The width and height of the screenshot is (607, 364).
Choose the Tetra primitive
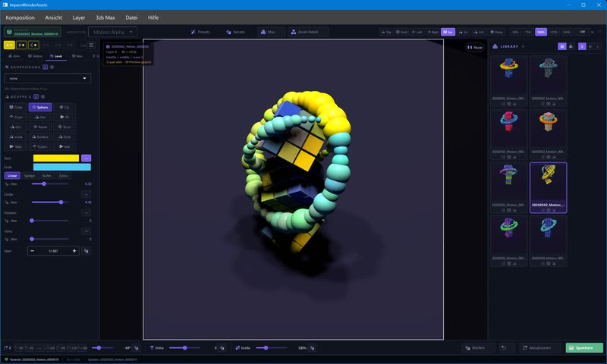click(x=16, y=146)
